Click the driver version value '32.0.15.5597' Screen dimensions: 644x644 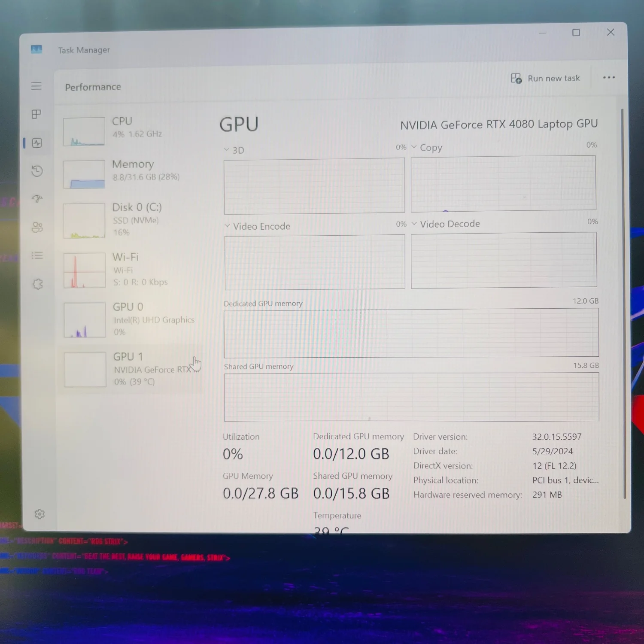(557, 437)
